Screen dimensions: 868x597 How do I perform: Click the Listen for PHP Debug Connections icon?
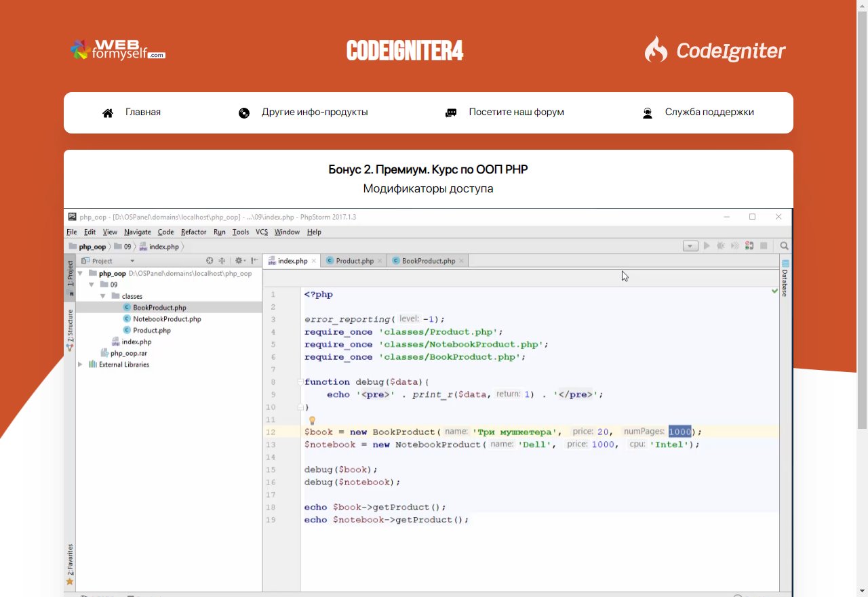749,246
